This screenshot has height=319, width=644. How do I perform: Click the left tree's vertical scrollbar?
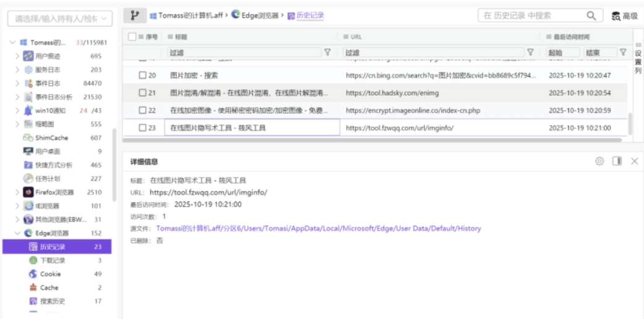114,164
